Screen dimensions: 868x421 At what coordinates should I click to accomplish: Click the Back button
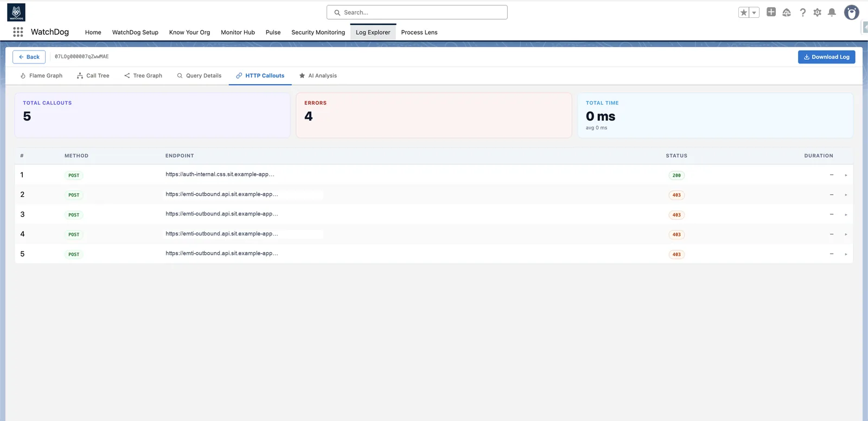tap(29, 57)
